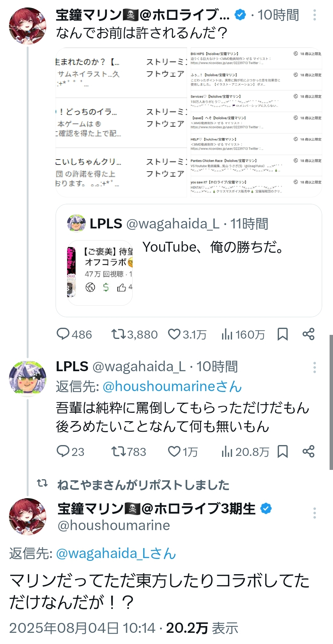Like the tweet with 3.1万 likes
Image resolution: width=333 pixels, height=644 pixels.
(x=174, y=334)
